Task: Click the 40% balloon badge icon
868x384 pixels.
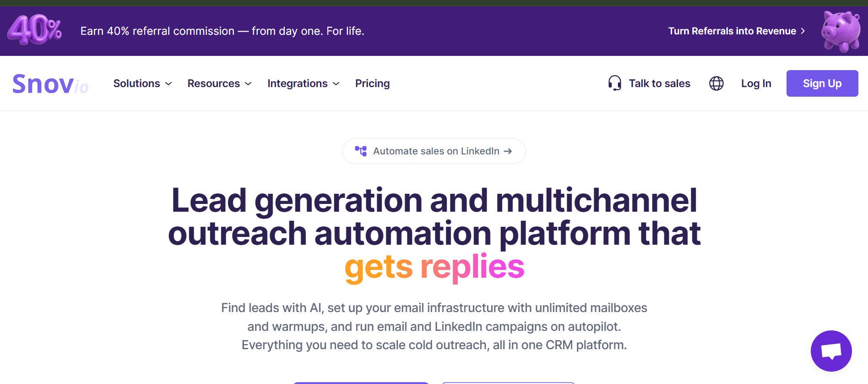Action: coord(35,30)
